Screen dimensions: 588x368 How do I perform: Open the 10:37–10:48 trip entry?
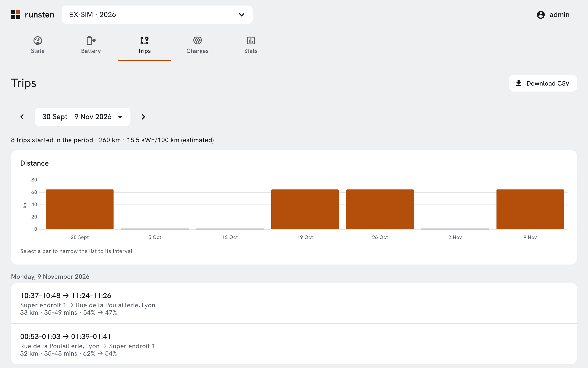294,303
